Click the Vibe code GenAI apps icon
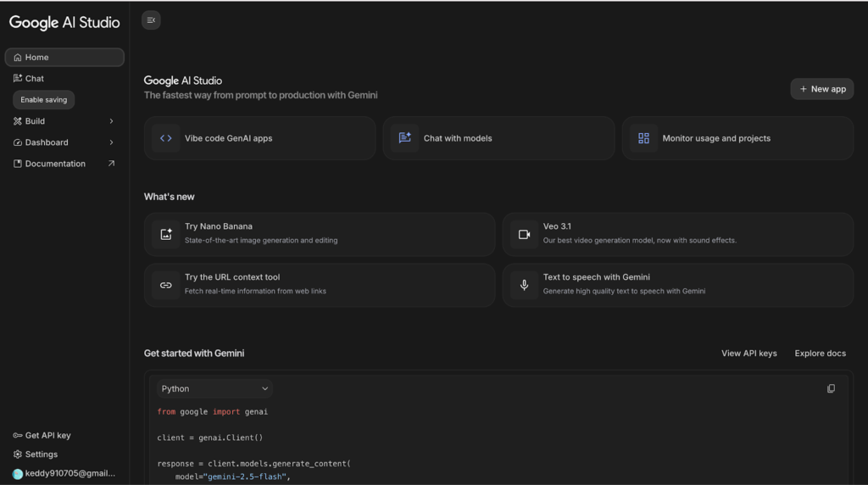868x485 pixels. [166, 138]
